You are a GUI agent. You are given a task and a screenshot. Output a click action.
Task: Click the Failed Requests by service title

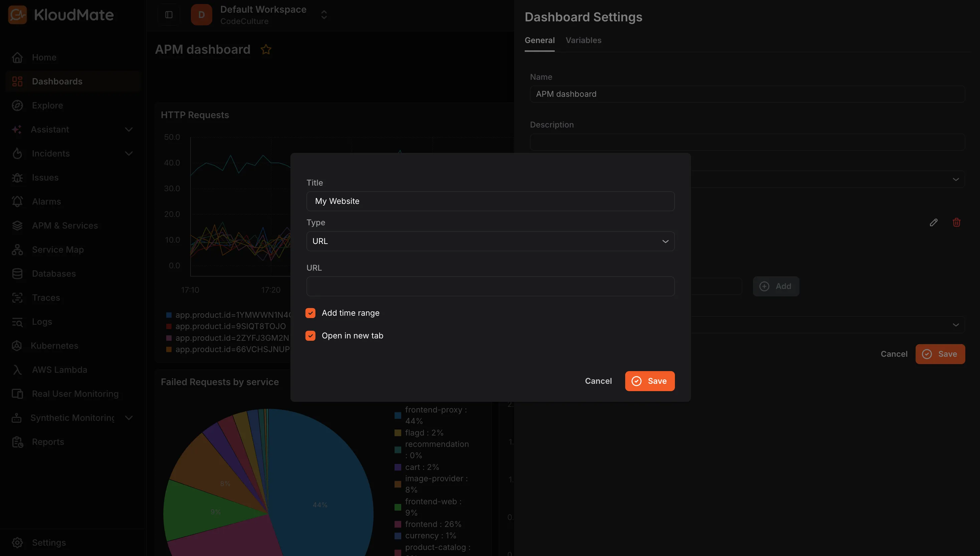coord(220,382)
